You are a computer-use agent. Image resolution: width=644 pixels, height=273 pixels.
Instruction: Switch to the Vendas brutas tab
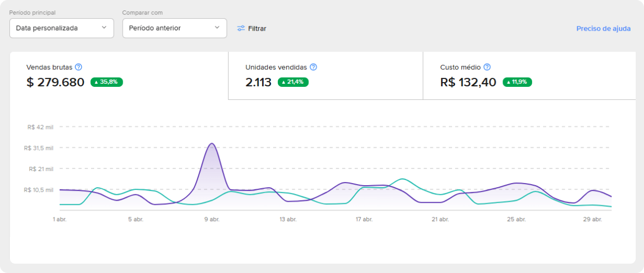click(119, 75)
